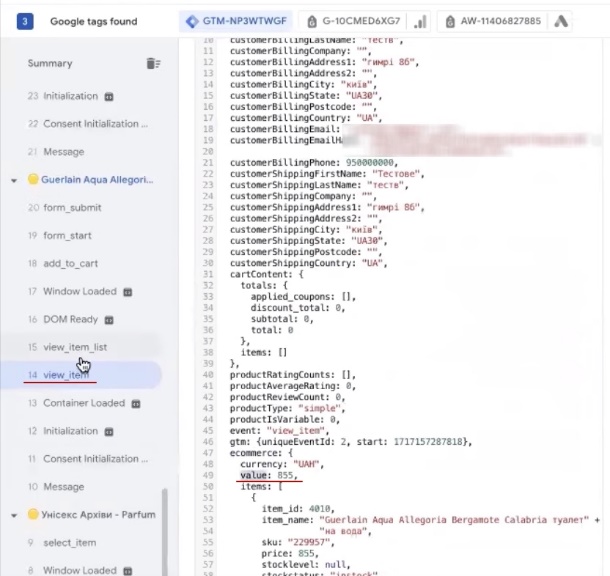Collapse the Унісекс Архіви - Parfum page group
610x576 pixels.
click(14, 515)
